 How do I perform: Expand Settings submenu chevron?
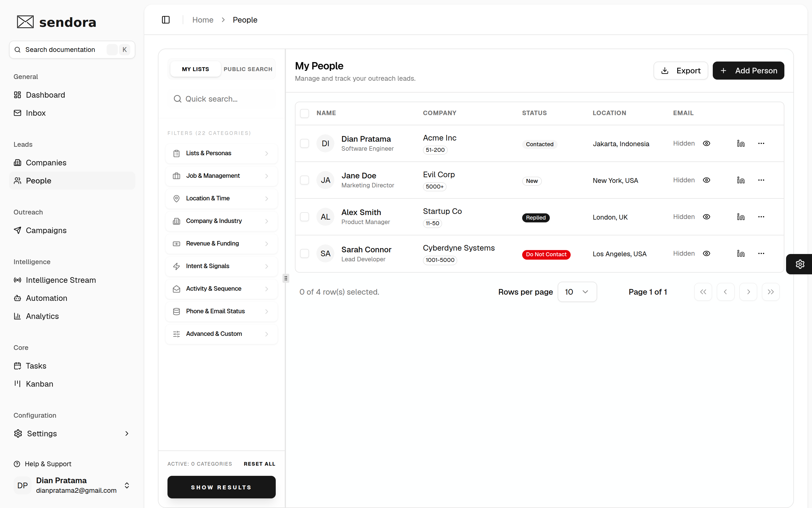(x=127, y=433)
